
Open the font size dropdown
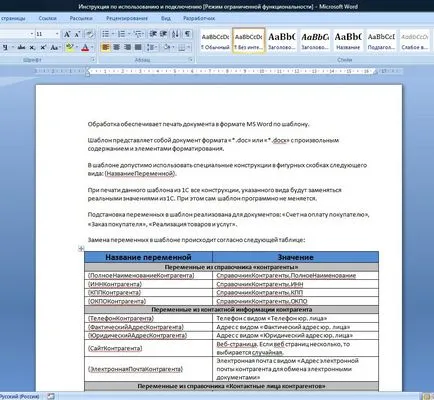pos(57,34)
